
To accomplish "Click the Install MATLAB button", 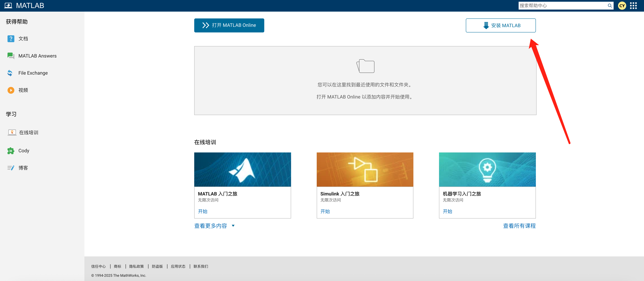I will 501,25.
